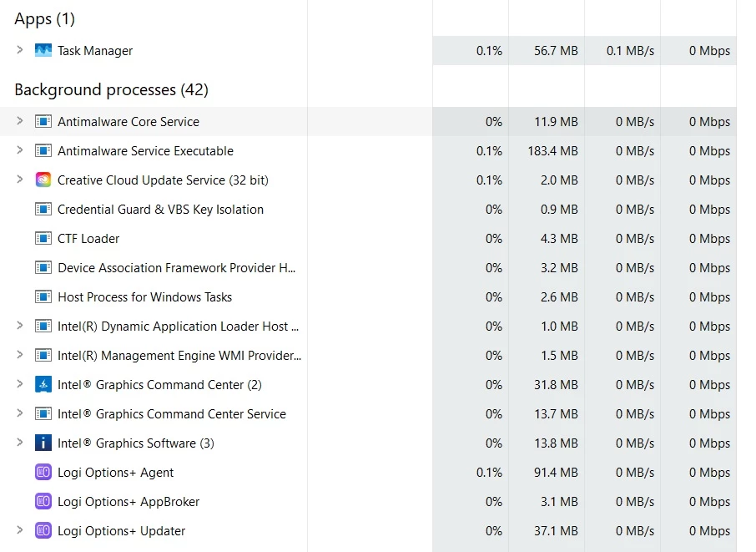Click the 13.7 MB memory value
The width and height of the screenshot is (756, 552).
(556, 414)
